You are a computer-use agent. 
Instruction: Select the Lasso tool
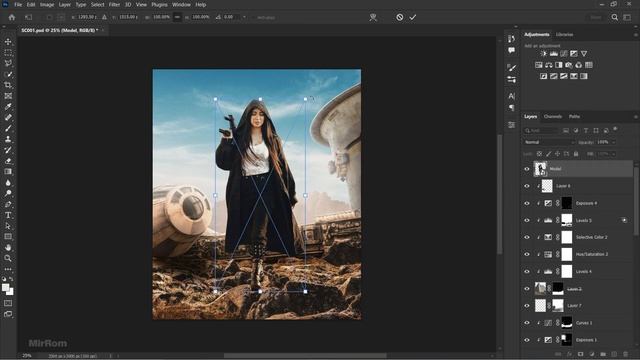[8, 63]
